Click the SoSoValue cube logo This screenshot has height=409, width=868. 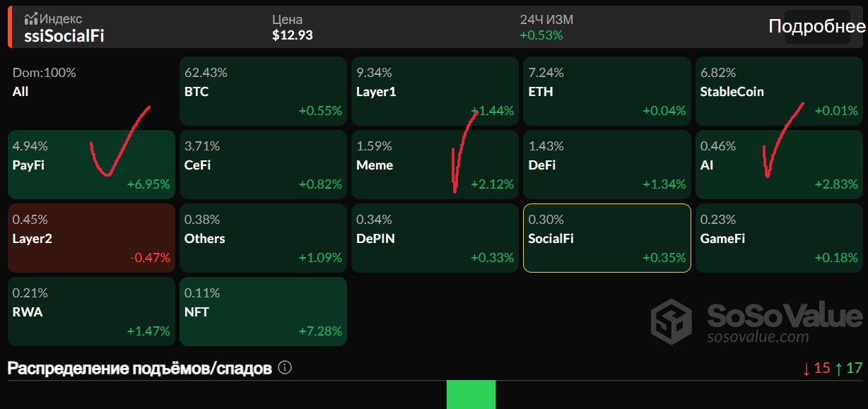[x=672, y=321]
